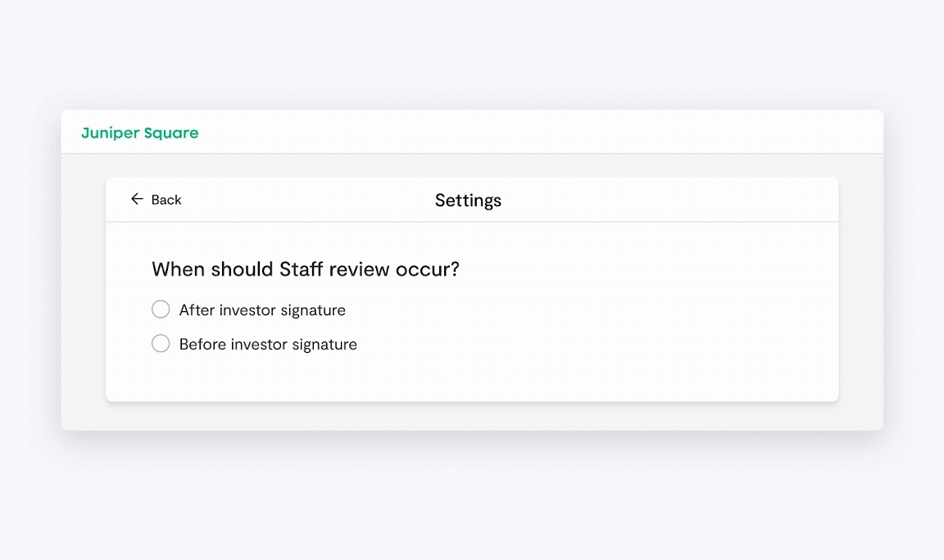Click the 'Before investor signature' label text

click(269, 344)
